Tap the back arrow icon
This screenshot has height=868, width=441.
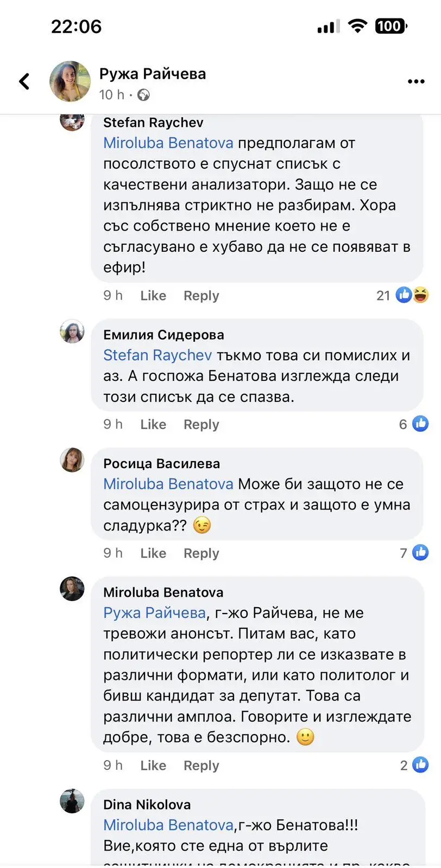point(24,81)
